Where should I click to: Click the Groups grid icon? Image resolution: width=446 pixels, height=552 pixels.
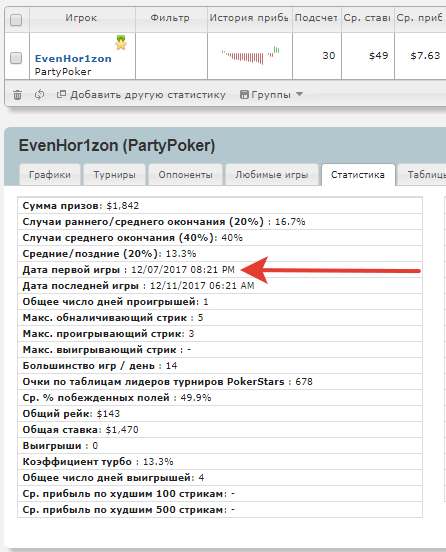click(244, 94)
